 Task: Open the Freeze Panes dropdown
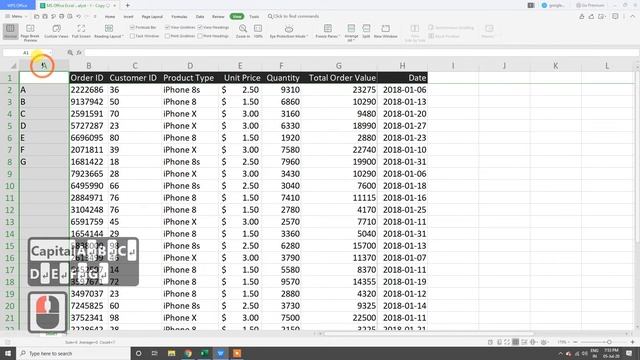(x=327, y=31)
